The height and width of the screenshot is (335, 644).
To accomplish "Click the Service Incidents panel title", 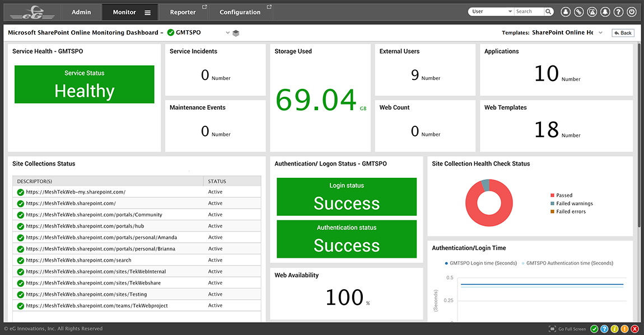I will click(193, 51).
